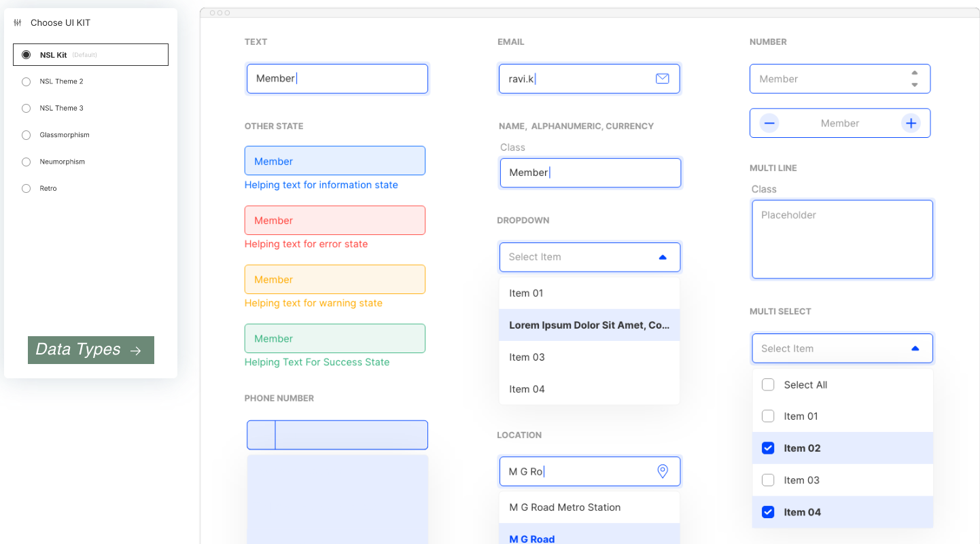
Task: Click the Data Types button
Action: coord(91,350)
